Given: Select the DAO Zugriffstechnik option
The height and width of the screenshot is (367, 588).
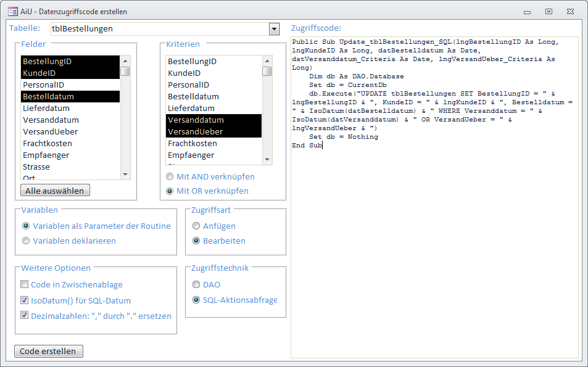Looking at the screenshot, I should pyautogui.click(x=196, y=285).
